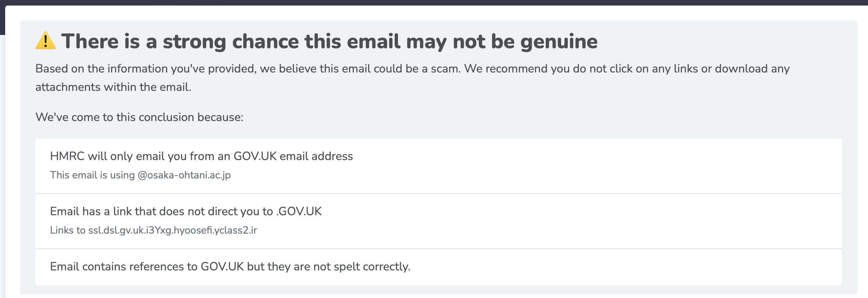Select the GOV.UK not spelt correctly reason

(439, 267)
